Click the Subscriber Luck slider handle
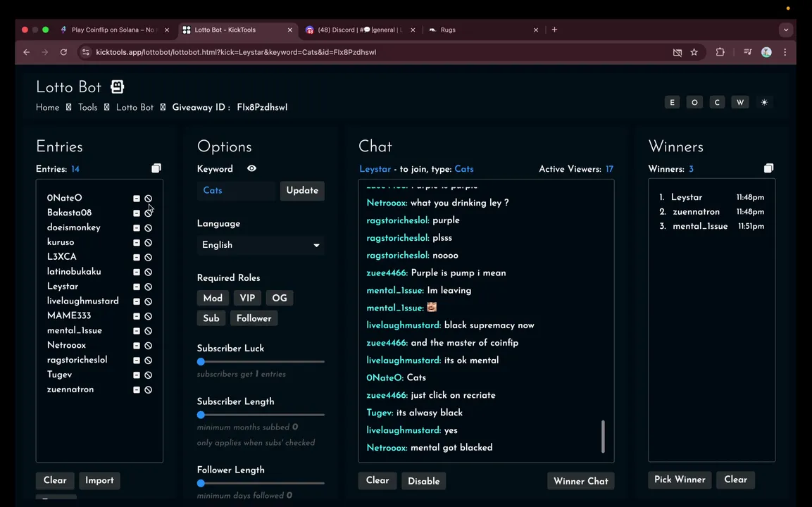 pyautogui.click(x=201, y=362)
